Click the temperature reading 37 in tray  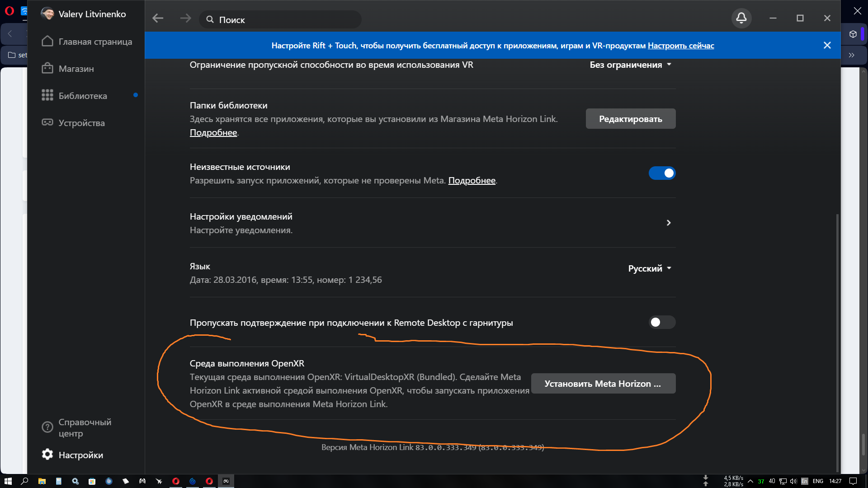[761, 481]
